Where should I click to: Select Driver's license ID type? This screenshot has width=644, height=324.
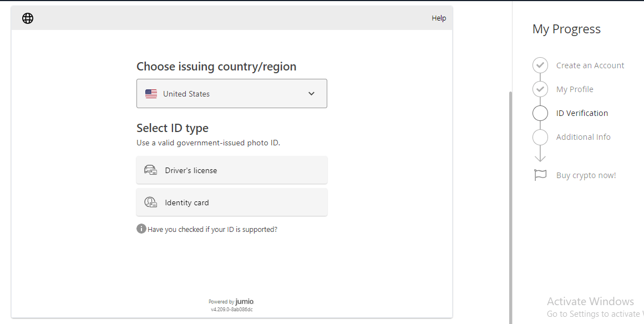pos(232,170)
